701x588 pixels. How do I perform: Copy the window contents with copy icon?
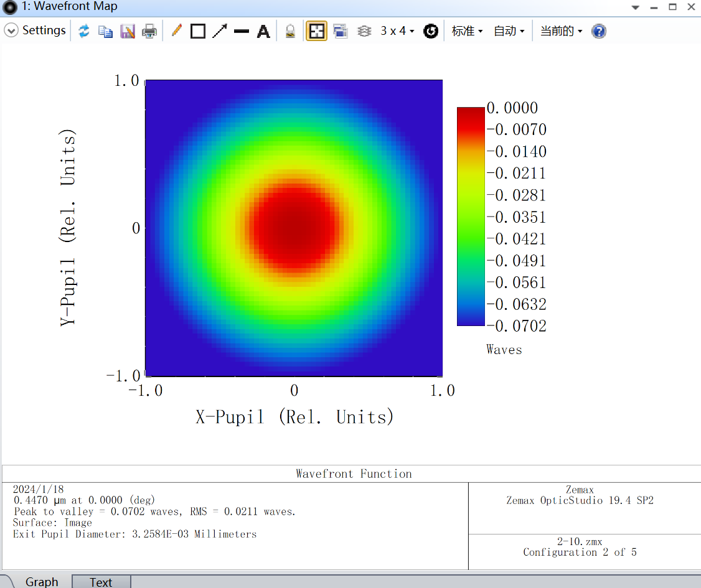point(105,31)
